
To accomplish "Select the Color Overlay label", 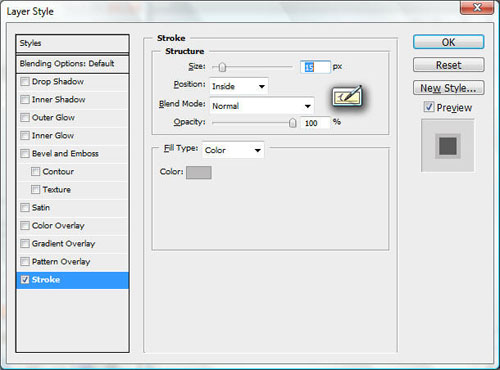I will [x=58, y=226].
